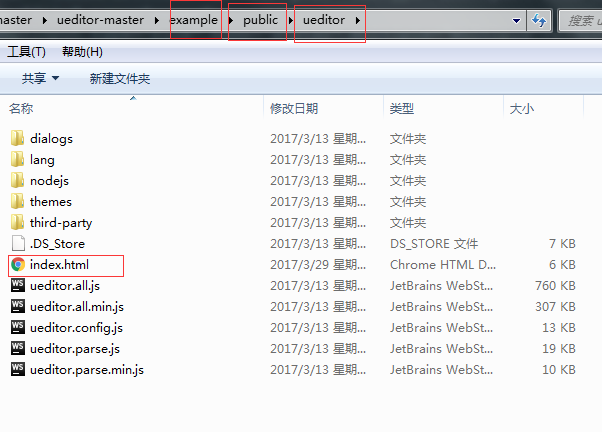Click the ueditor breadcrumb segment
602x432 pixels.
[x=324, y=20]
